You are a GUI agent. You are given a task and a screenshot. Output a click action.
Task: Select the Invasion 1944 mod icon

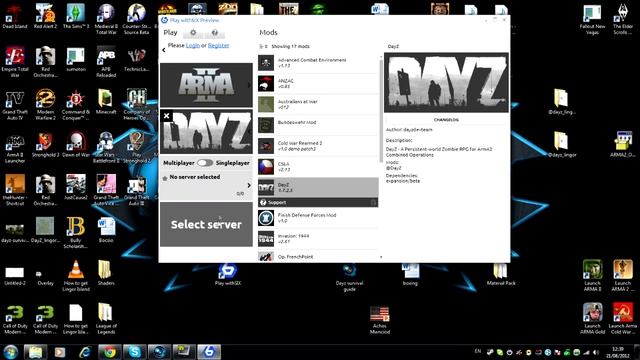coord(266,239)
